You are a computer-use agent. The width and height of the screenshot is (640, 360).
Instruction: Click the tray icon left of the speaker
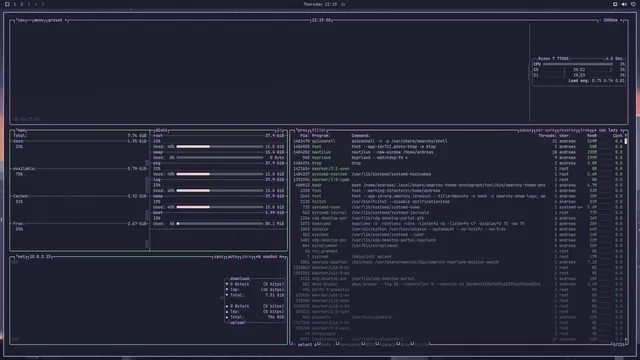pyautogui.click(x=615, y=4)
